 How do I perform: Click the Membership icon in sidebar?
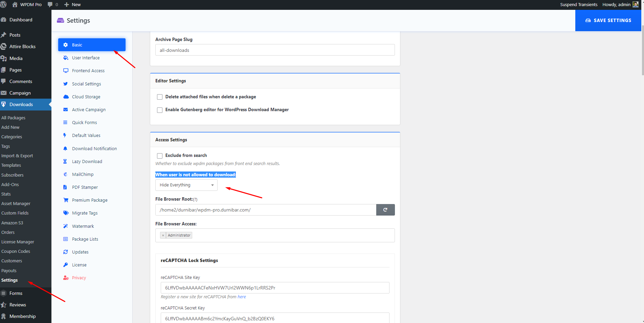pyautogui.click(x=4, y=316)
